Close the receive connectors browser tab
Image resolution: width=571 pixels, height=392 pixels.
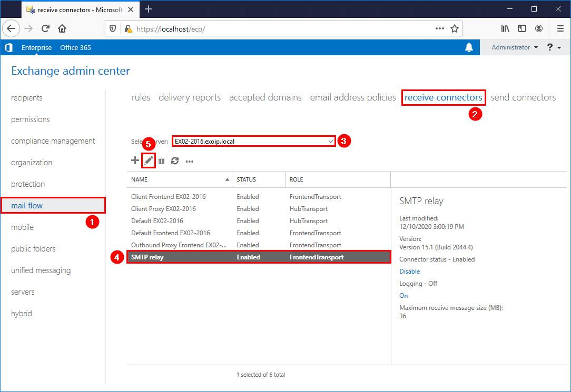point(131,9)
